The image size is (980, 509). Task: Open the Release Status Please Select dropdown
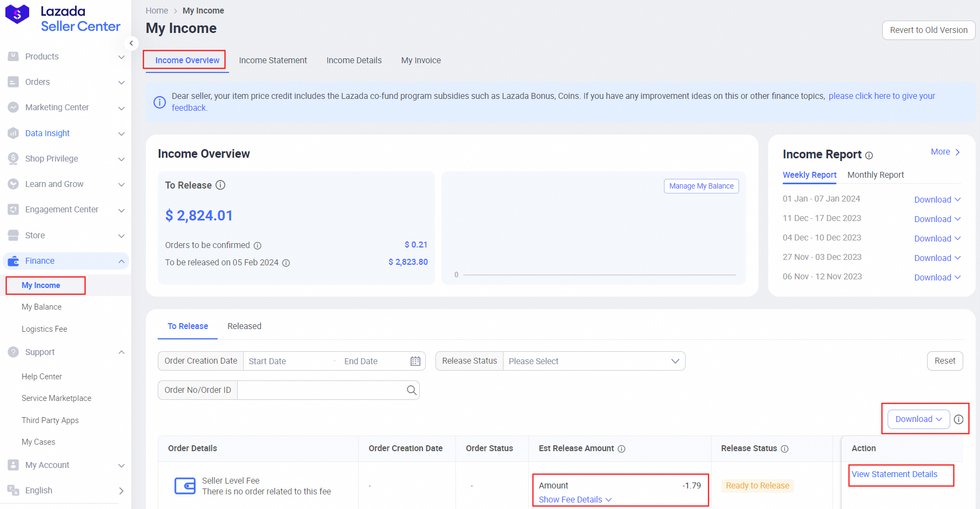pyautogui.click(x=594, y=361)
